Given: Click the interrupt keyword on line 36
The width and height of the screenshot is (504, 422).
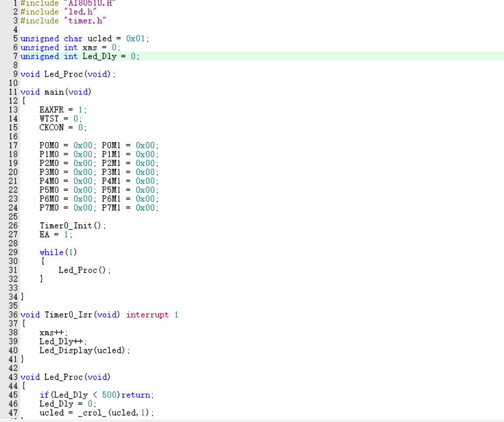Looking at the screenshot, I should click(147, 315).
